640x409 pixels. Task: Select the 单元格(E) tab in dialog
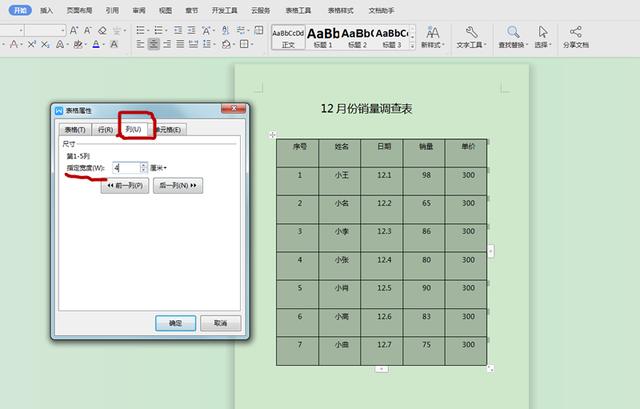click(169, 129)
